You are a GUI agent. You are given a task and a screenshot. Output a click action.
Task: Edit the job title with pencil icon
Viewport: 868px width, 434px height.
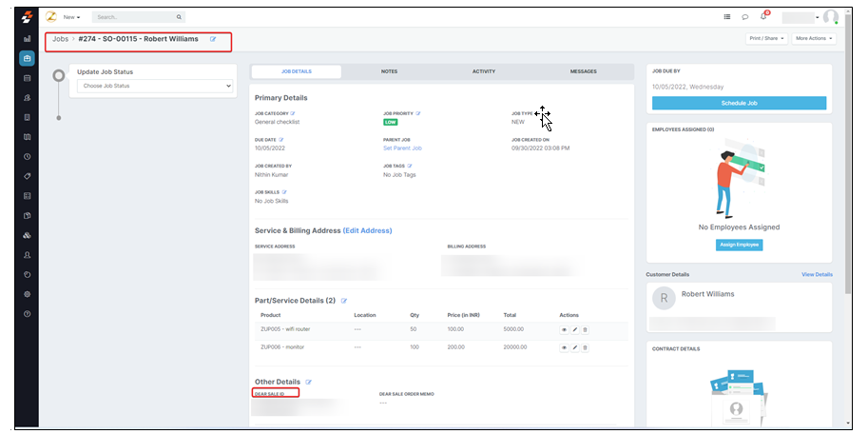pos(213,39)
